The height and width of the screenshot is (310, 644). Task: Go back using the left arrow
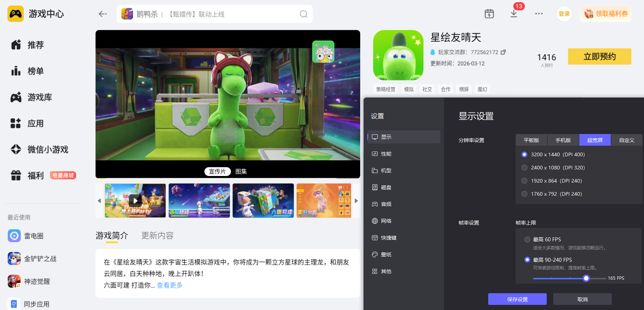(x=103, y=14)
